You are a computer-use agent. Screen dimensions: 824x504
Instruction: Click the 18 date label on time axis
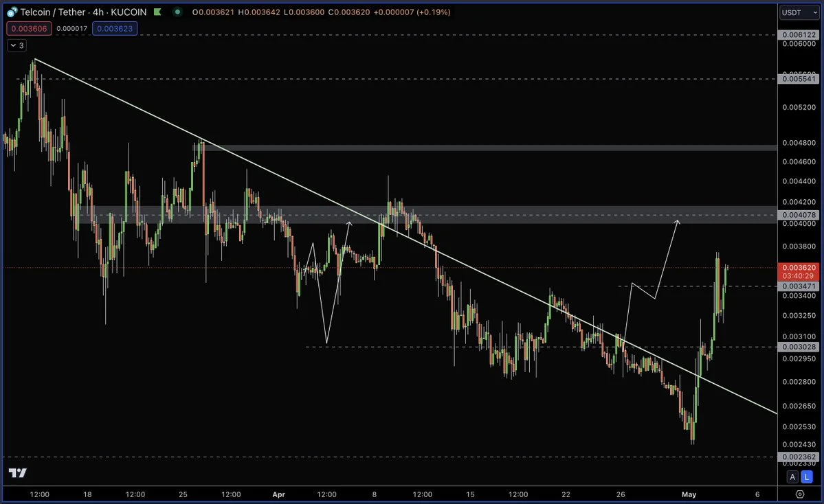[87, 494]
